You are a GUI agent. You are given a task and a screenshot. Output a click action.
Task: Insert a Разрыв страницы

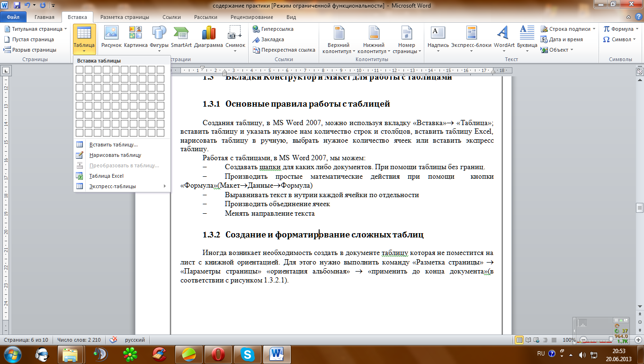[30, 50]
